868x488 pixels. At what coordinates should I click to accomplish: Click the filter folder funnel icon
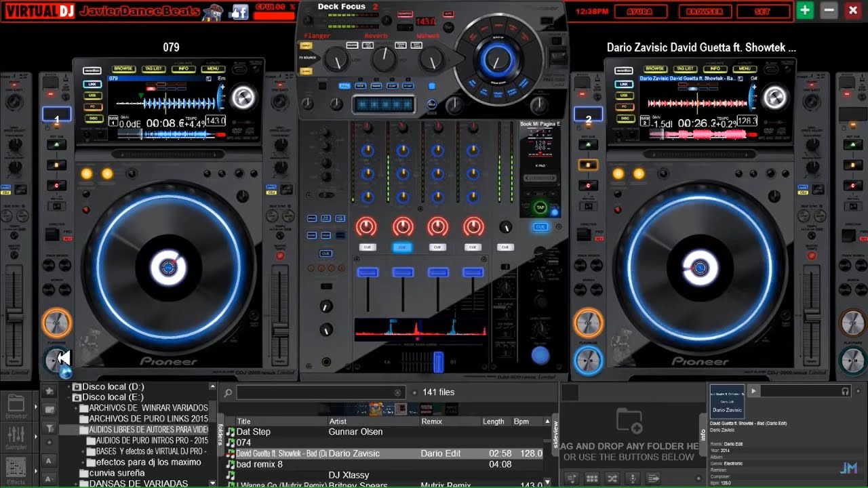point(50,428)
